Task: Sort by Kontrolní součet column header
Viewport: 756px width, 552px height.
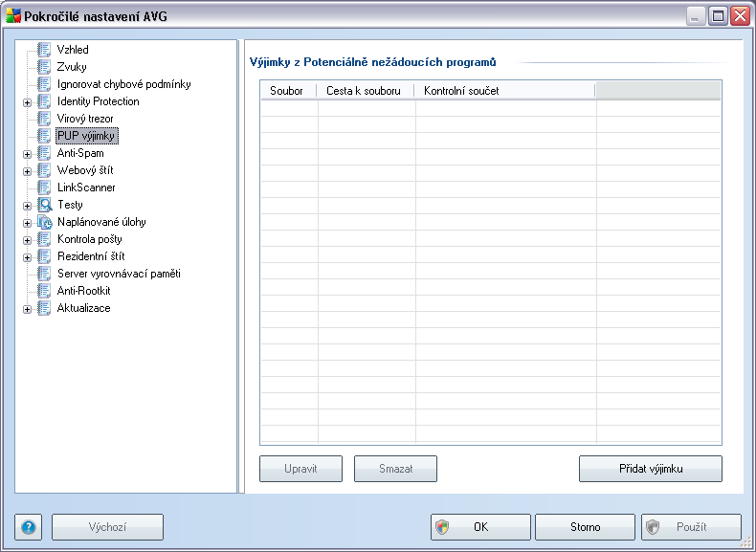Action: pos(505,91)
